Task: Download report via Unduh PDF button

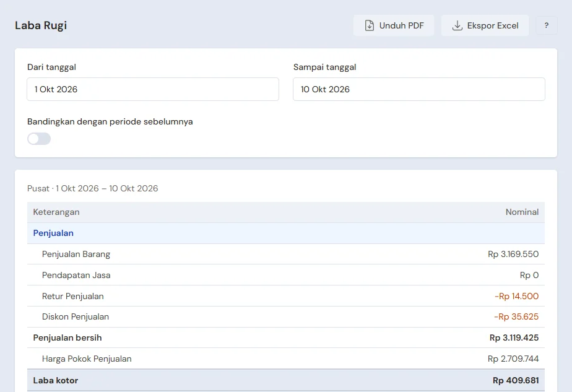Action: [394, 25]
